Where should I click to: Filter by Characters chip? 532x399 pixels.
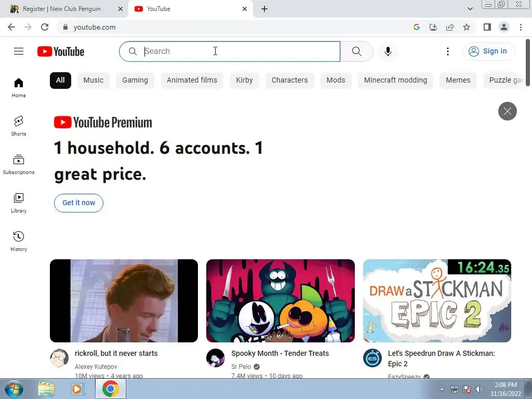289,81
